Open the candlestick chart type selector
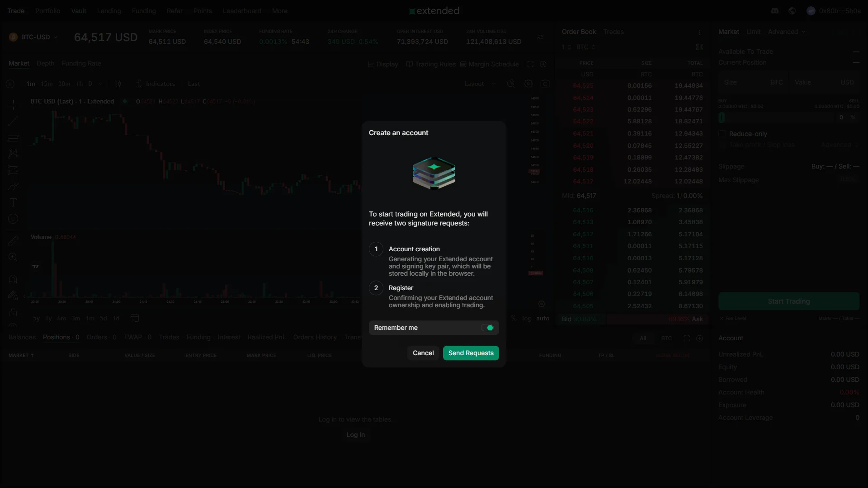868x488 pixels. [118, 84]
